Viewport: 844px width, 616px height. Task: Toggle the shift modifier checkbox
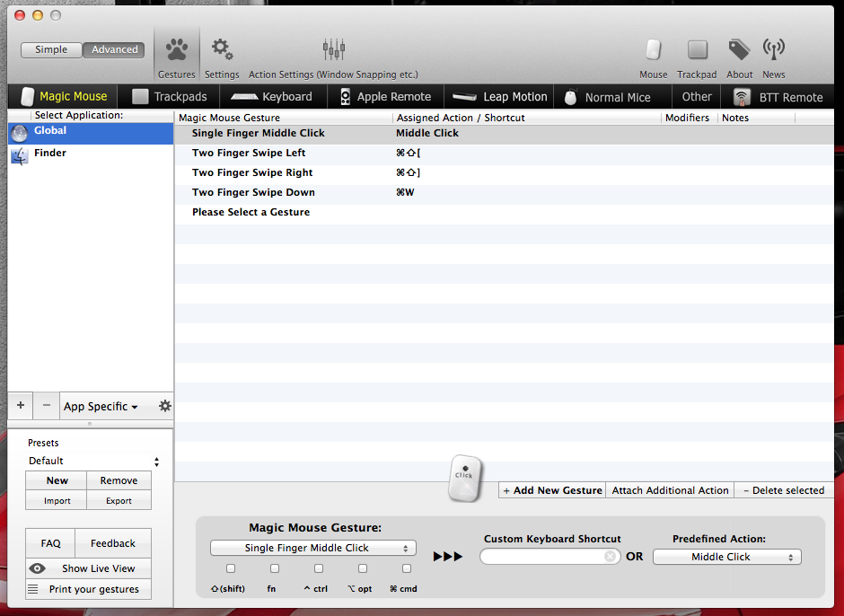coord(231,568)
